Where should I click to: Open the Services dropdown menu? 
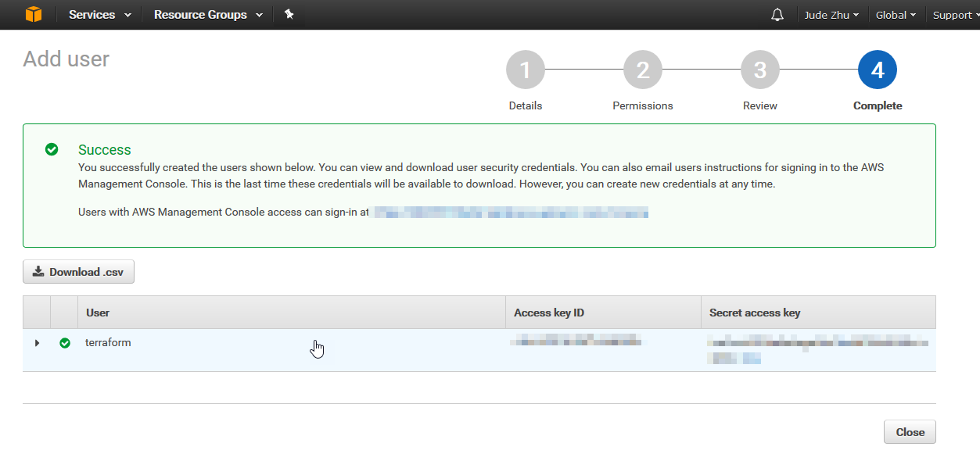pyautogui.click(x=99, y=15)
